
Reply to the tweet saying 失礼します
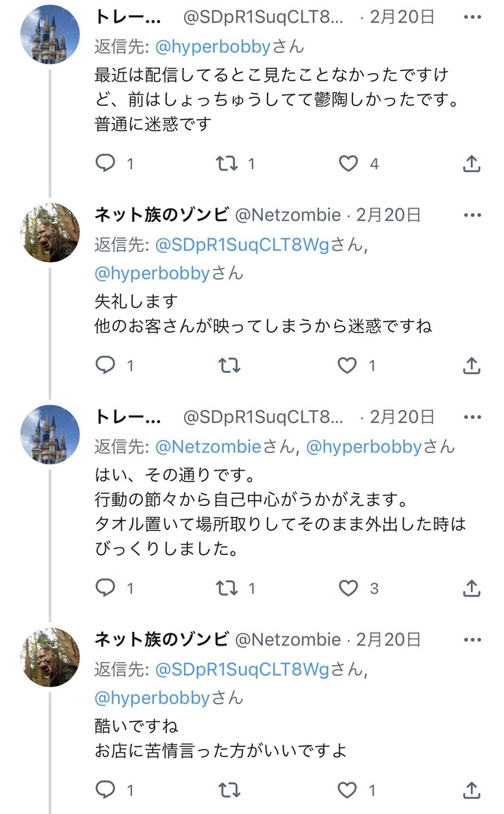106,365
